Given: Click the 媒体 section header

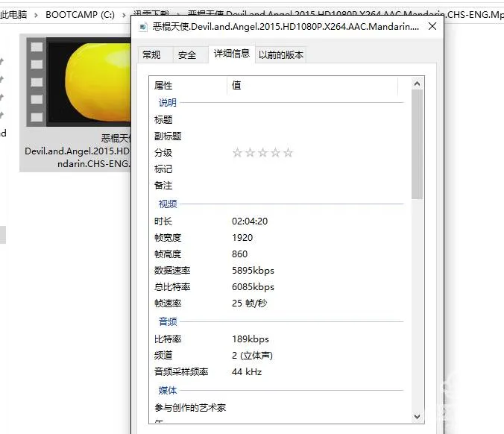Looking at the screenshot, I should pos(168,390).
